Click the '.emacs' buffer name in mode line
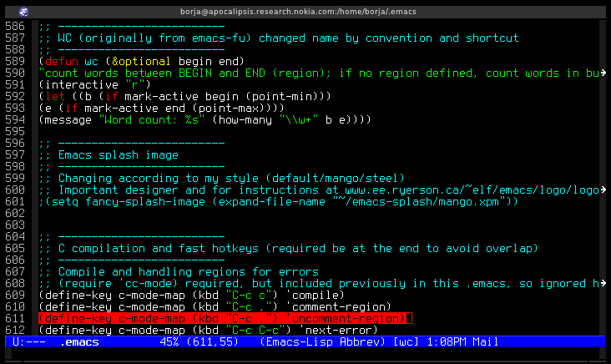Screen dimensions: 611x364 point(79,342)
